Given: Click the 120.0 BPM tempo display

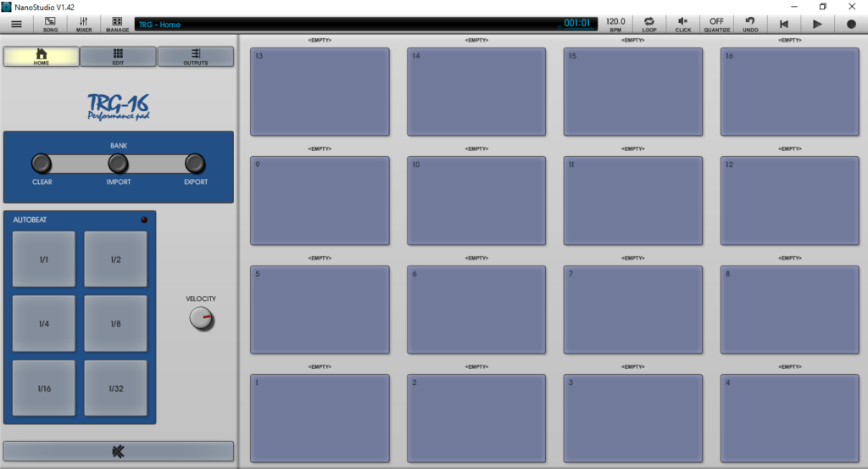Looking at the screenshot, I should click(x=615, y=24).
